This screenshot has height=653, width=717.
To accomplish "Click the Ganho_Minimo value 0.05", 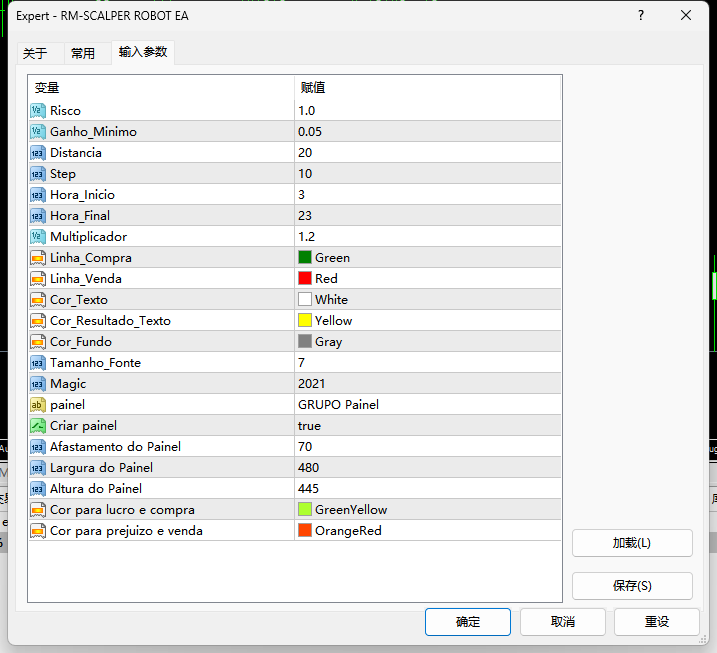I will pyautogui.click(x=310, y=132).
